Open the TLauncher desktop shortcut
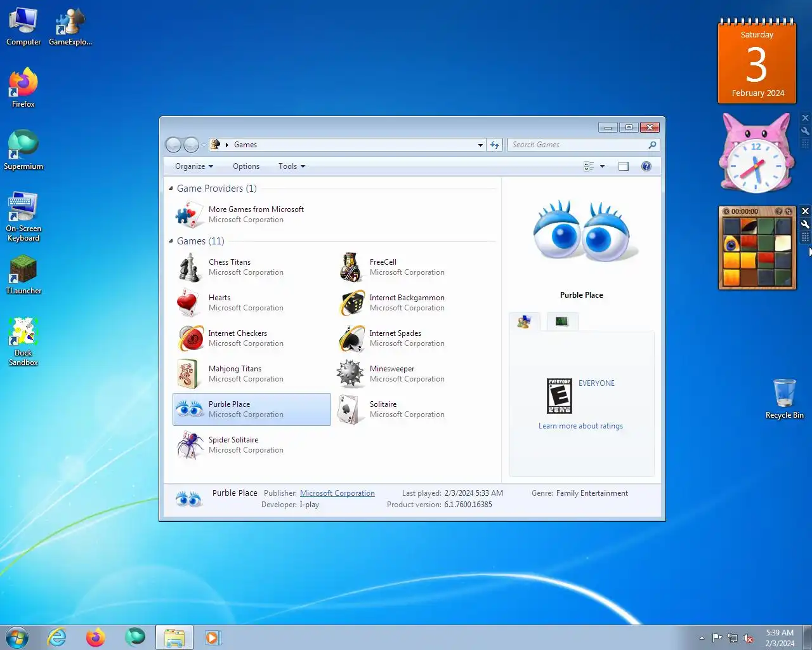The width and height of the screenshot is (812, 650). pos(23,275)
